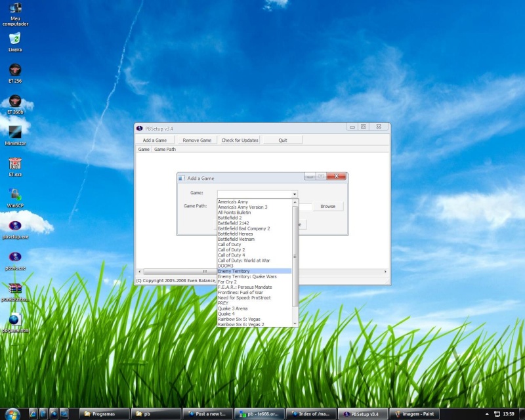Switch to the 'pb - te666.or...' taskbar window
The height and width of the screenshot is (420, 525).
(x=259, y=414)
